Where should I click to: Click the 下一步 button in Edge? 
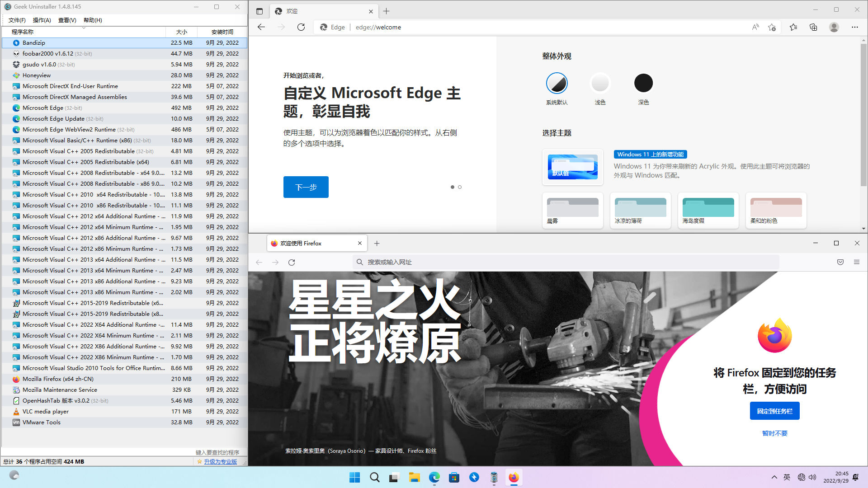pyautogui.click(x=306, y=187)
